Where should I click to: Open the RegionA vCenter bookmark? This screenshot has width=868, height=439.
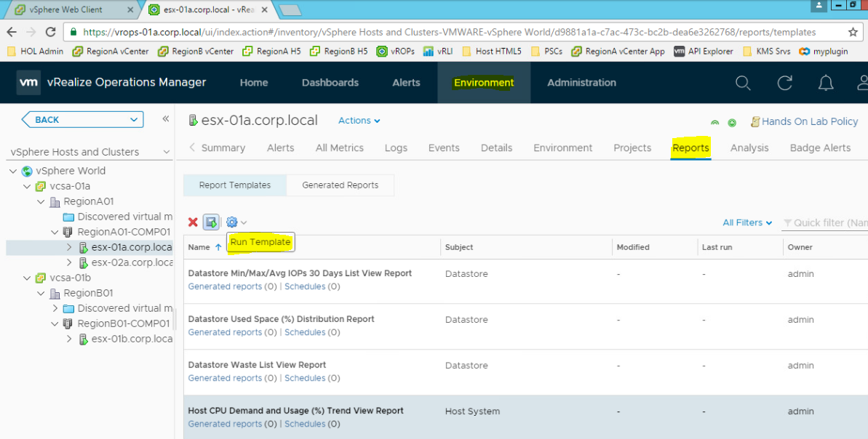coord(111,52)
